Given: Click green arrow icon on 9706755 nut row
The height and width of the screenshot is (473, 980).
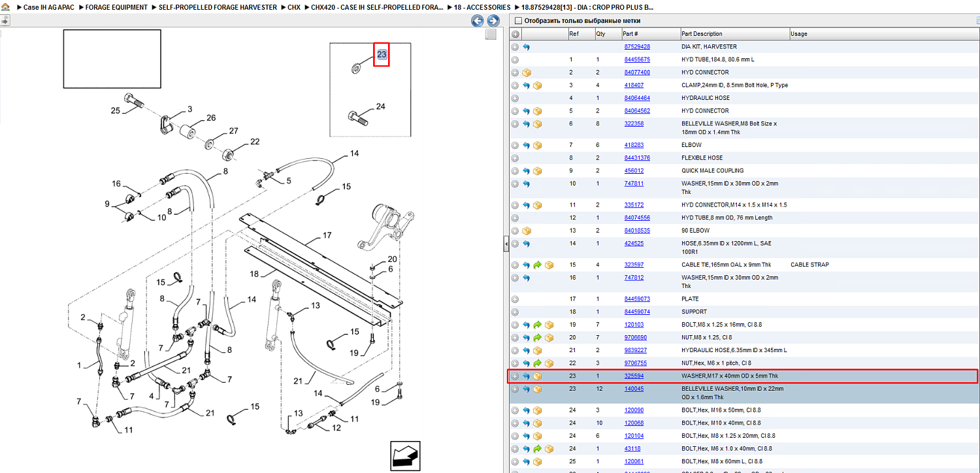Looking at the screenshot, I should coord(538,363).
